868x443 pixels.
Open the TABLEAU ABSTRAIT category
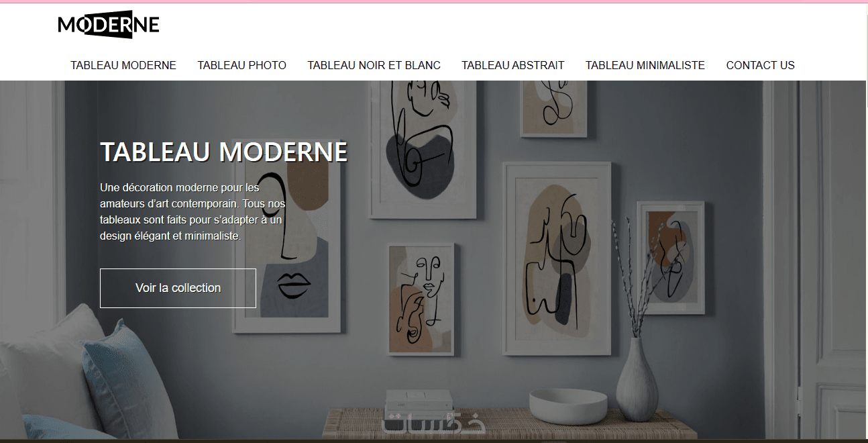(513, 65)
